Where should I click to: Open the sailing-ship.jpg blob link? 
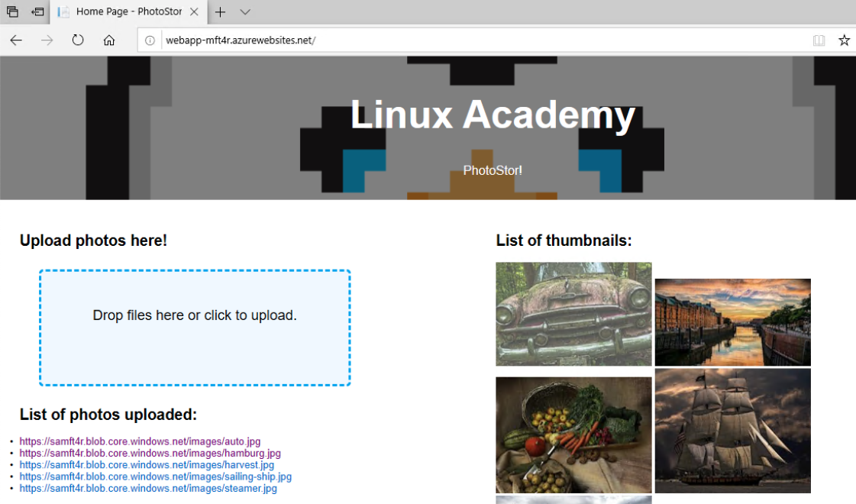click(156, 477)
